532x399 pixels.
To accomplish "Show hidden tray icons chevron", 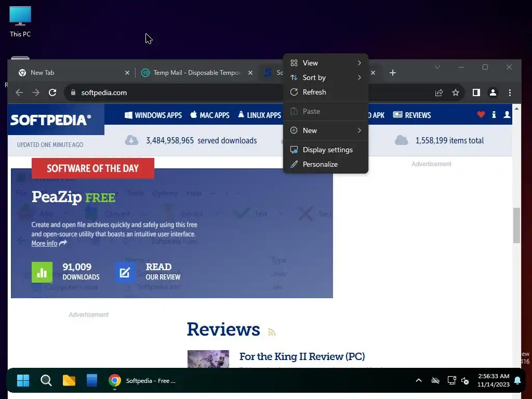I will [x=419, y=380].
